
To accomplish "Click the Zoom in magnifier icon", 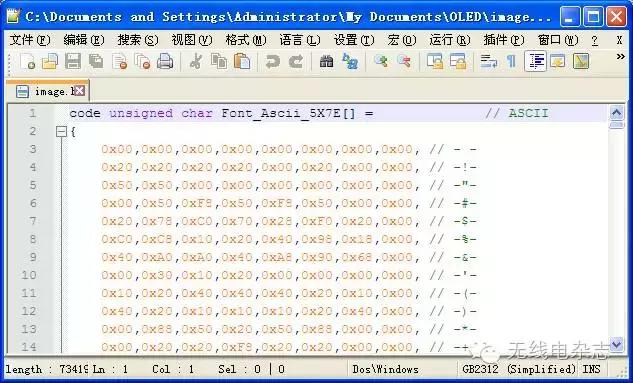I will 381,62.
